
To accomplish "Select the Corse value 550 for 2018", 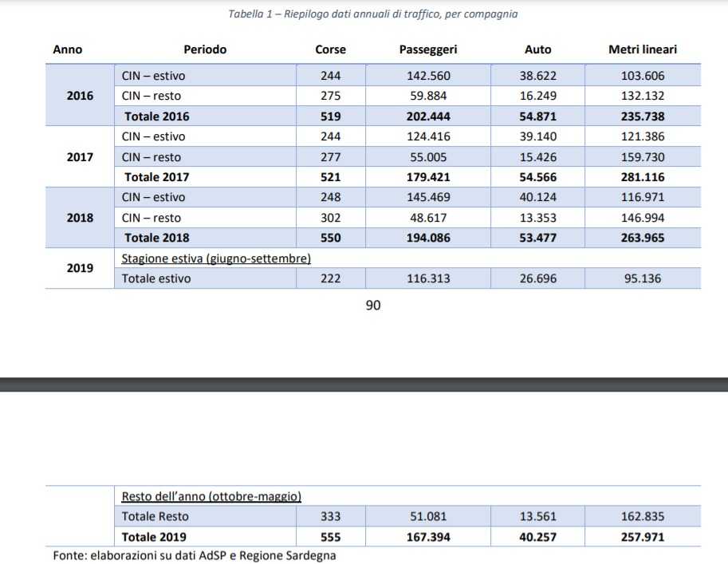I will [x=331, y=238].
